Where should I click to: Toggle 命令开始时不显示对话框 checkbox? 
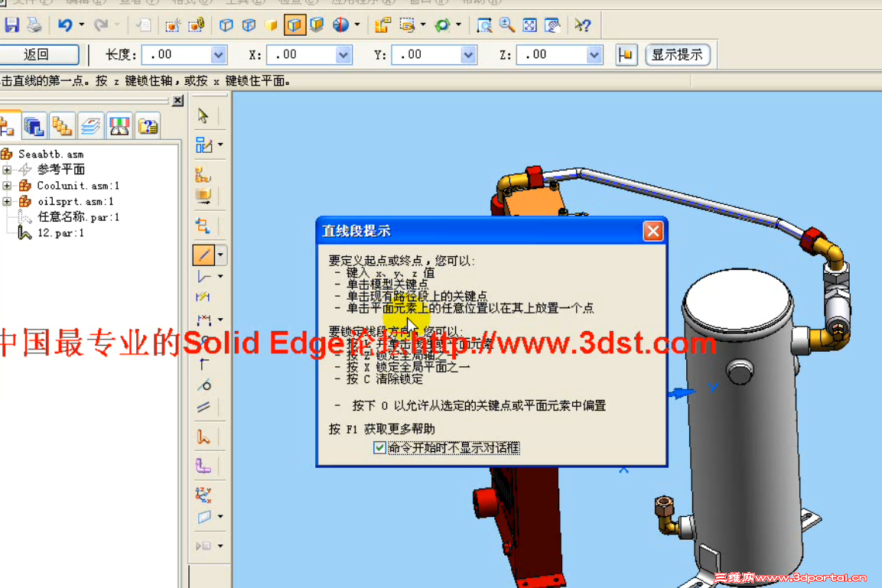(379, 447)
